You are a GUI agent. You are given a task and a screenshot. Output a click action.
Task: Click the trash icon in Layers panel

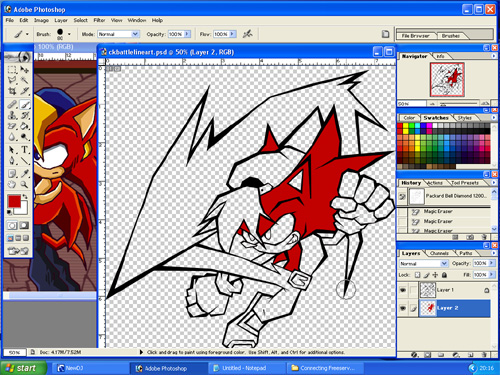[484, 355]
